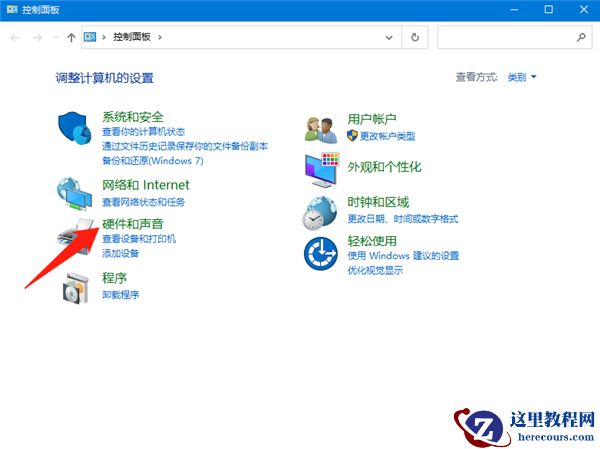This screenshot has width=600, height=449.
Task: Click shield icon beside 更改帐户类型
Action: [352, 136]
